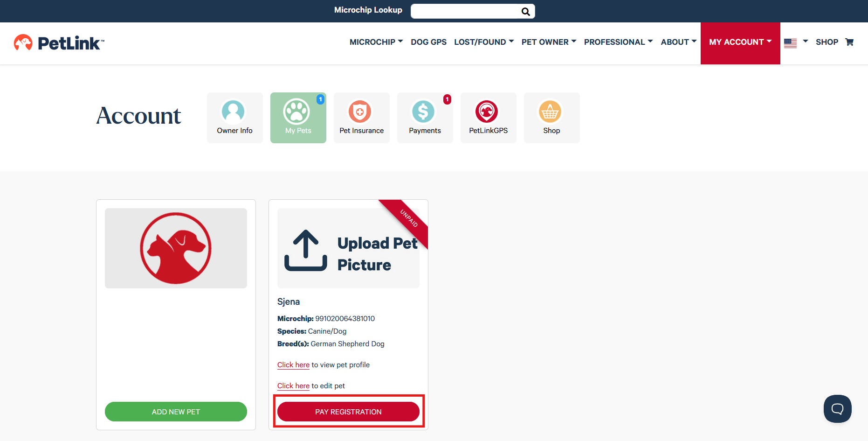The width and height of the screenshot is (868, 441).
Task: Open the PetLinkGPS tile
Action: coord(488,118)
